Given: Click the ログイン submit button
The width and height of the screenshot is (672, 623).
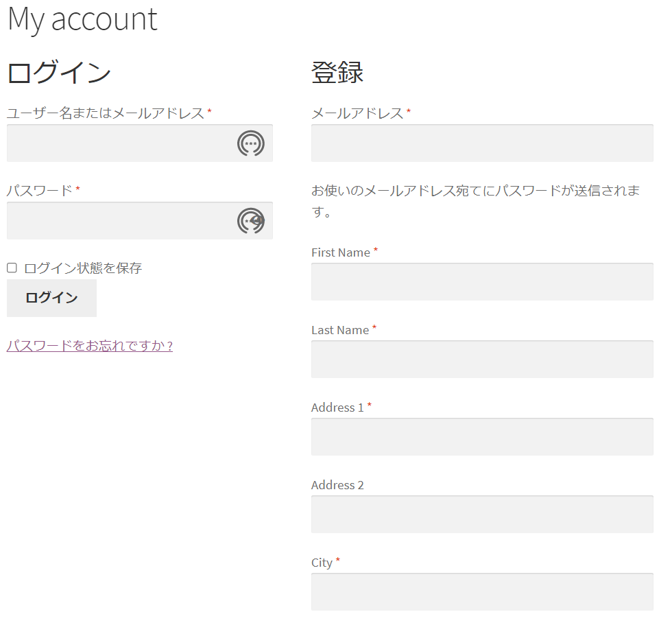Looking at the screenshot, I should coord(52,298).
